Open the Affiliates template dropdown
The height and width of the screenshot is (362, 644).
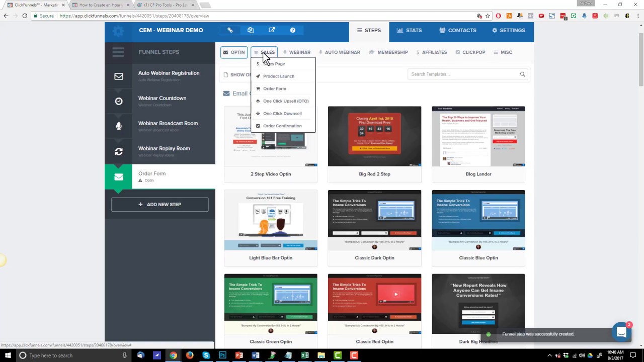click(x=431, y=52)
